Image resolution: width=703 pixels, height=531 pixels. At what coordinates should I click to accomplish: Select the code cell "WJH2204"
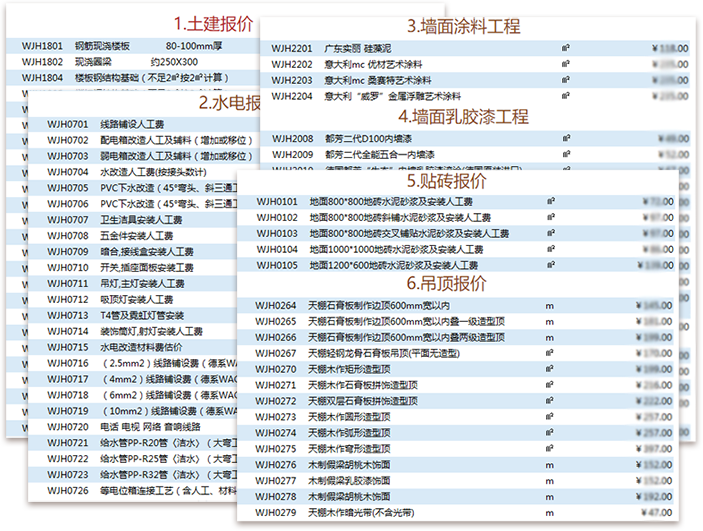click(x=292, y=96)
